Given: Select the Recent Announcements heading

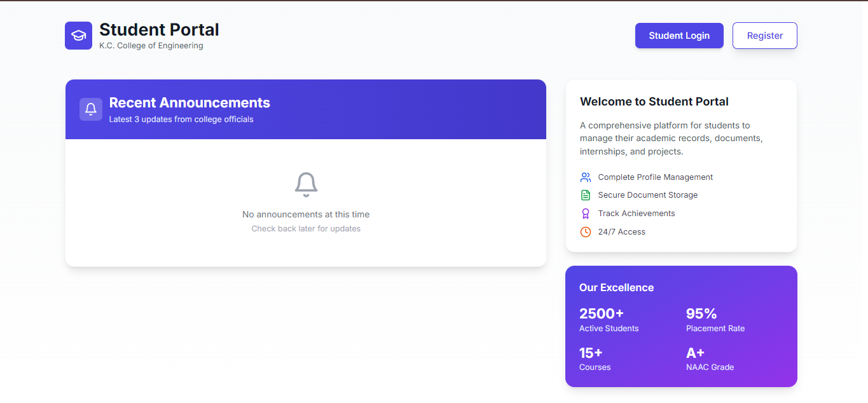Looking at the screenshot, I should click(189, 103).
